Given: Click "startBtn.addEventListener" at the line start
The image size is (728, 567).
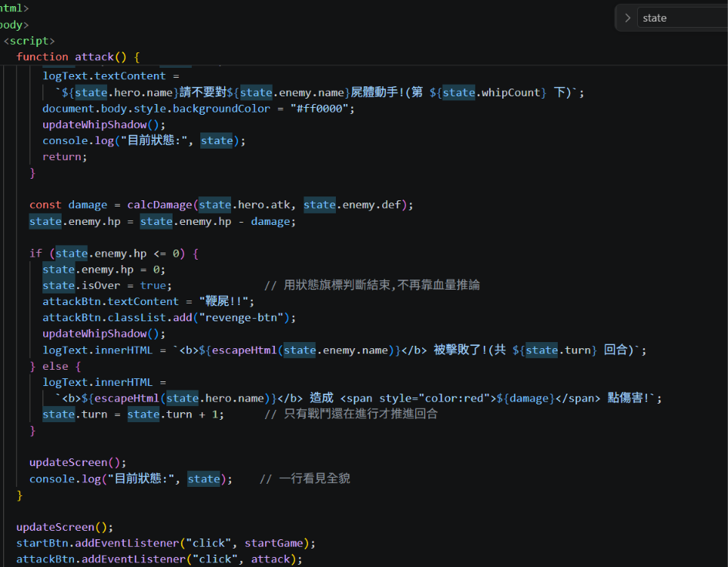Looking at the screenshot, I should pos(98,543).
